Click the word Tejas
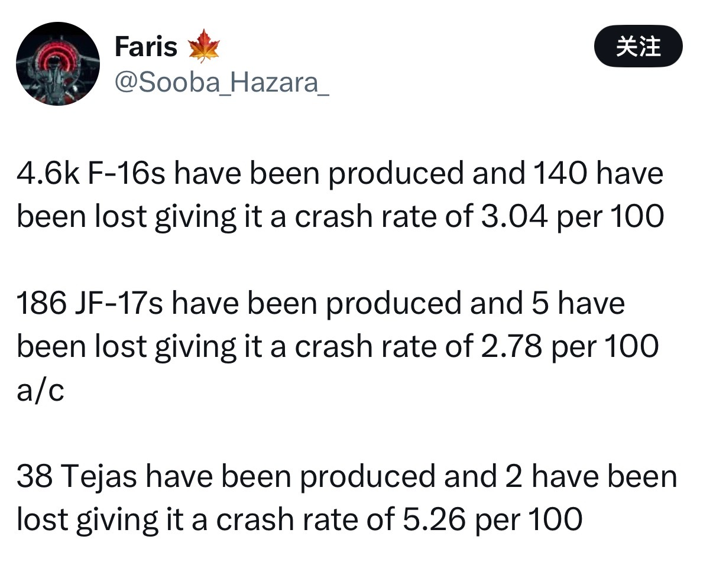 point(99,477)
